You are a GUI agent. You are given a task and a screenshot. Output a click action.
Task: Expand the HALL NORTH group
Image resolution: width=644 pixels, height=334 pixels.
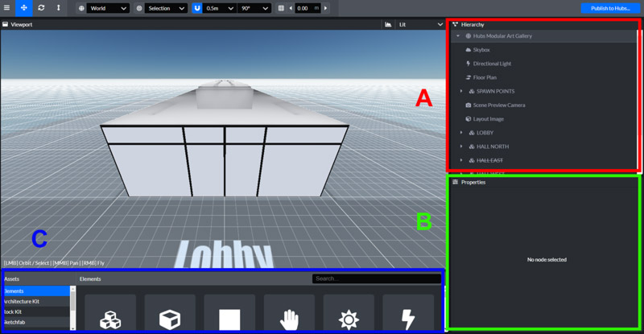click(461, 146)
